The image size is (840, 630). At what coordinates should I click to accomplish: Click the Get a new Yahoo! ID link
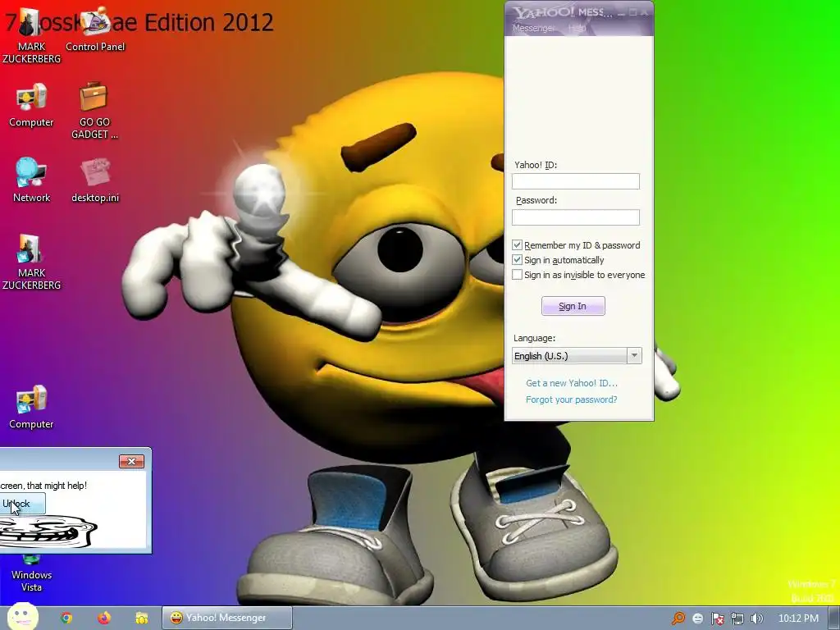tap(572, 383)
